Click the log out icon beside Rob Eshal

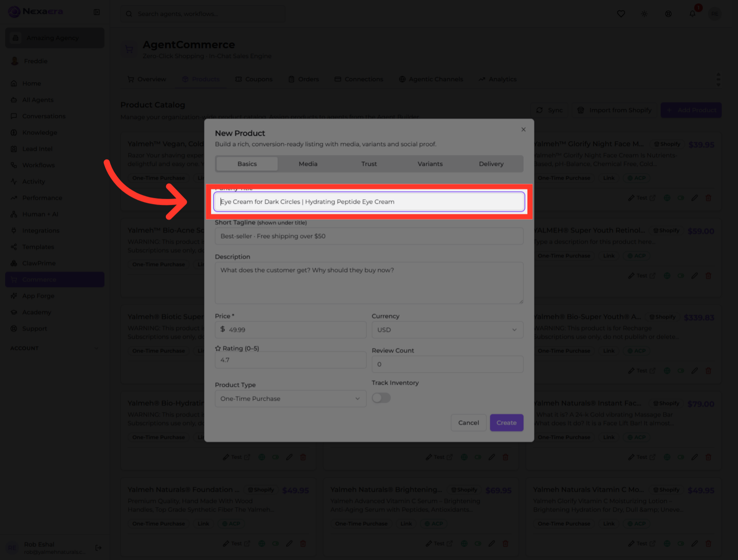98,548
